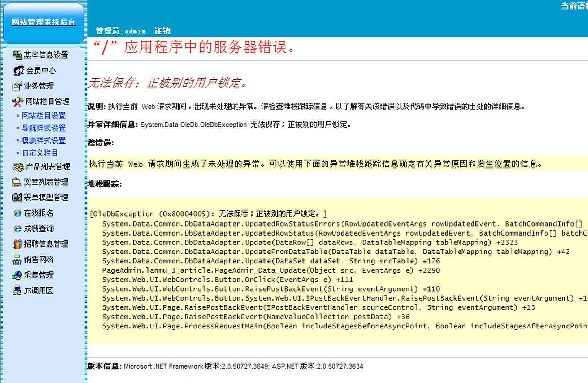
Task: Click the 销售网络 network icon
Action: [17, 260]
